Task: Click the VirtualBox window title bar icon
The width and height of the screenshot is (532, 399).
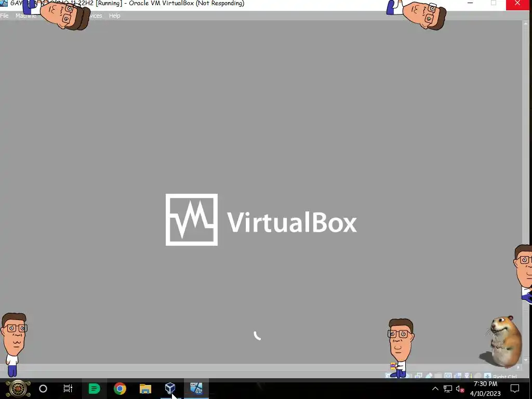Action: coord(4,4)
